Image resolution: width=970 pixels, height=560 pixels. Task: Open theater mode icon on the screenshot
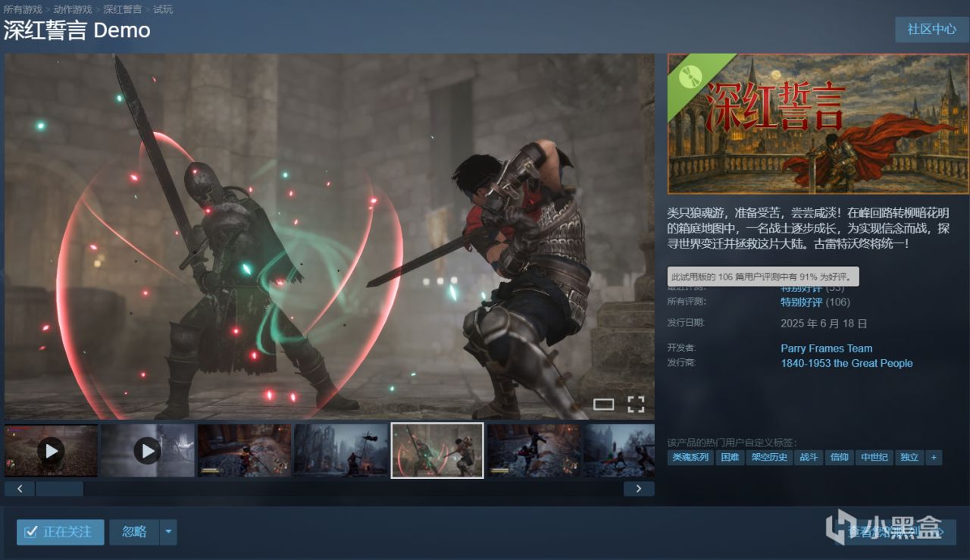coord(603,405)
